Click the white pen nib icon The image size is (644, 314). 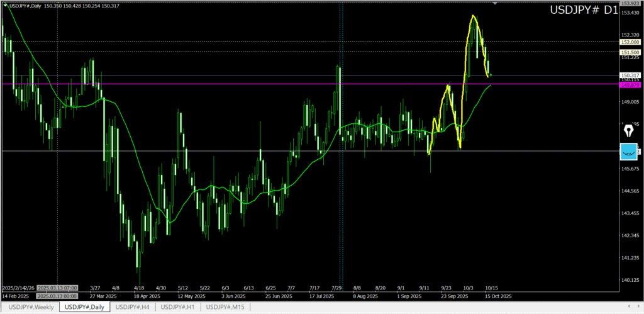point(629,132)
